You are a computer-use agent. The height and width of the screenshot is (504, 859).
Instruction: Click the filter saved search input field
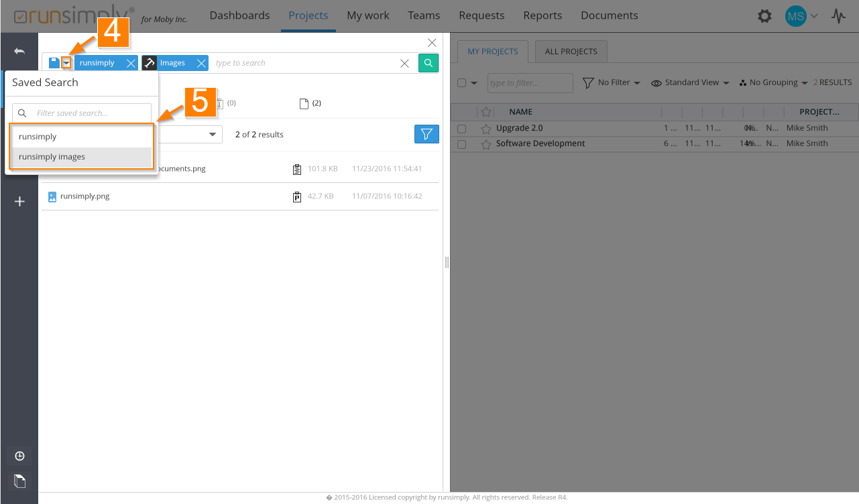(x=91, y=113)
